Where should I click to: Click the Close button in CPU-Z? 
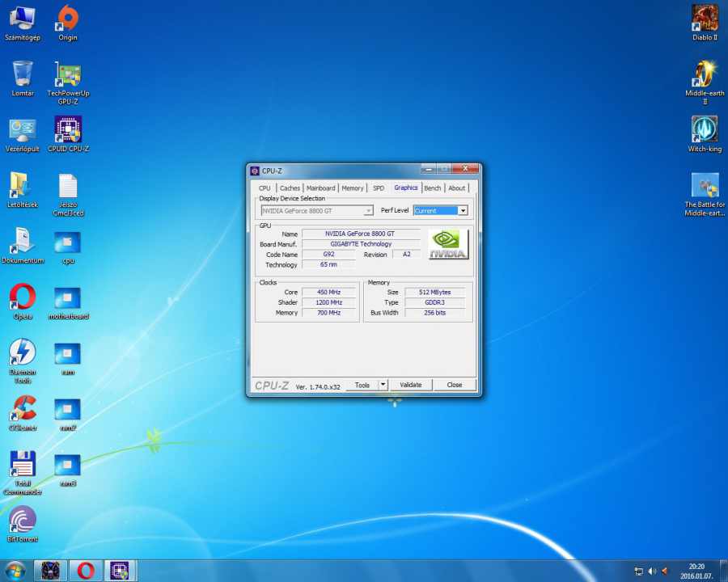click(454, 385)
